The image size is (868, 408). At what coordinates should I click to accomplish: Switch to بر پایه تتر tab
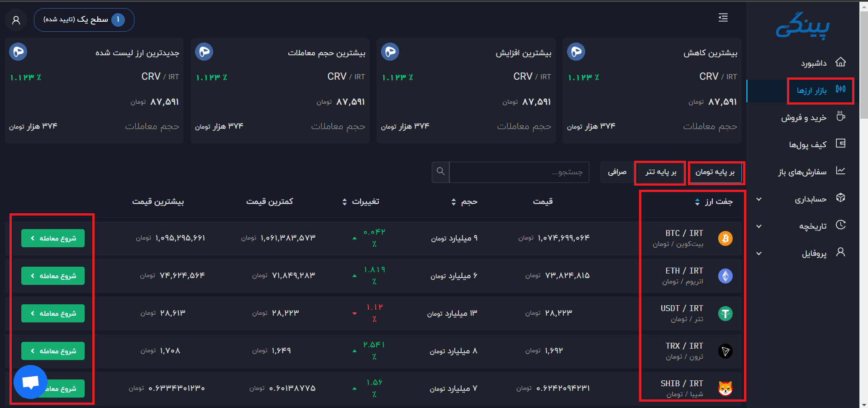tap(661, 173)
